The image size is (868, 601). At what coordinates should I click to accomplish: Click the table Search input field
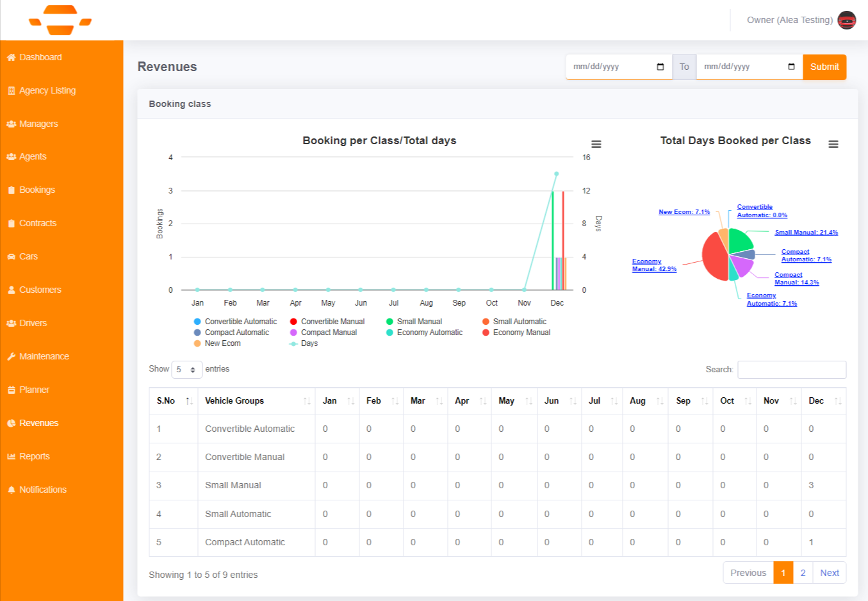(x=791, y=370)
